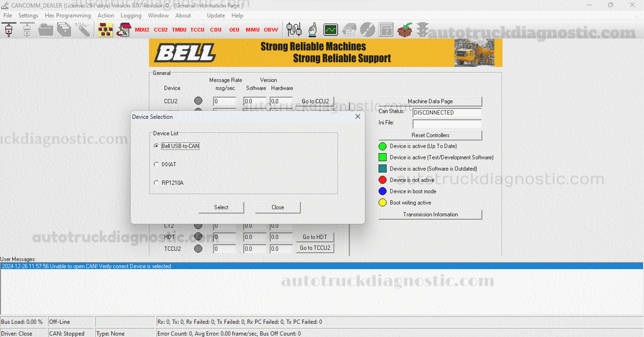This screenshot has width=644, height=337.
Task: Click the Machine Data Page button
Action: pyautogui.click(x=430, y=101)
